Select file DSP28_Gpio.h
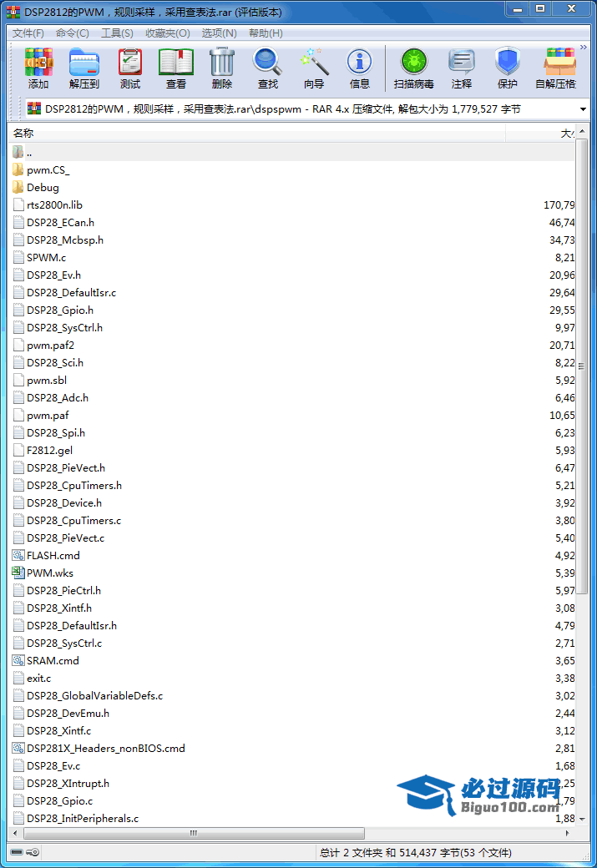This screenshot has width=597, height=868. (x=60, y=310)
